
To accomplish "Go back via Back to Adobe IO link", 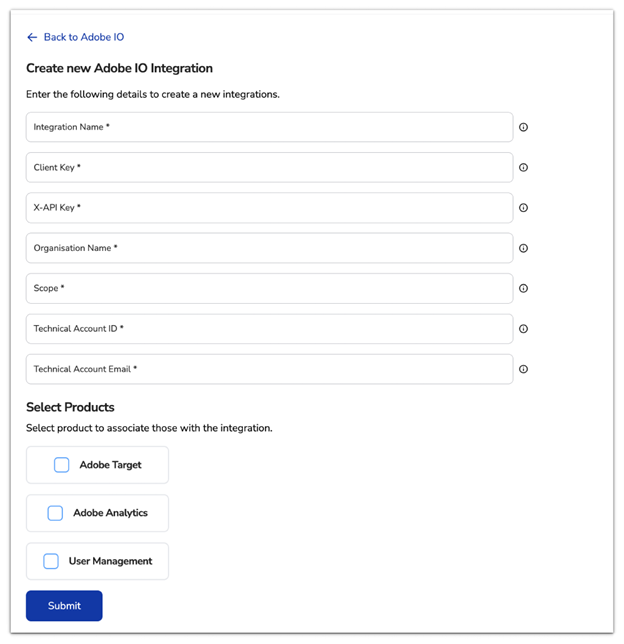I will pyautogui.click(x=84, y=37).
